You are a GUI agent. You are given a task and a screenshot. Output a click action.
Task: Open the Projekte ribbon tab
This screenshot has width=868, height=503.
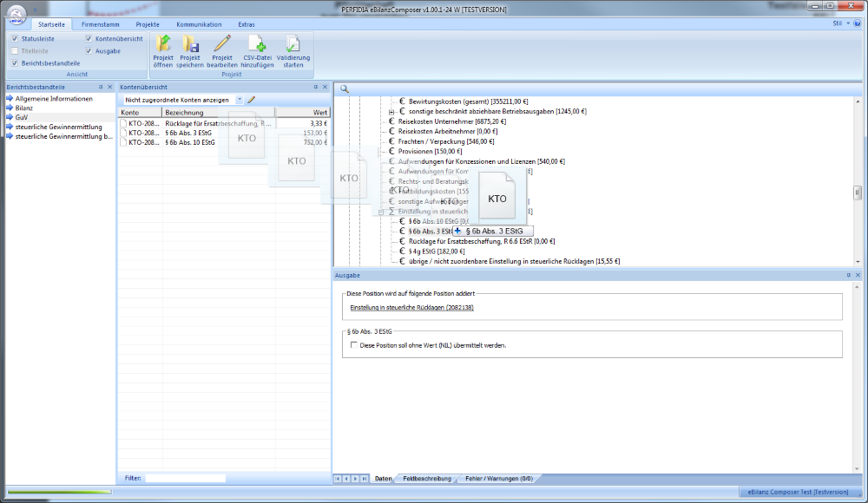pos(148,24)
